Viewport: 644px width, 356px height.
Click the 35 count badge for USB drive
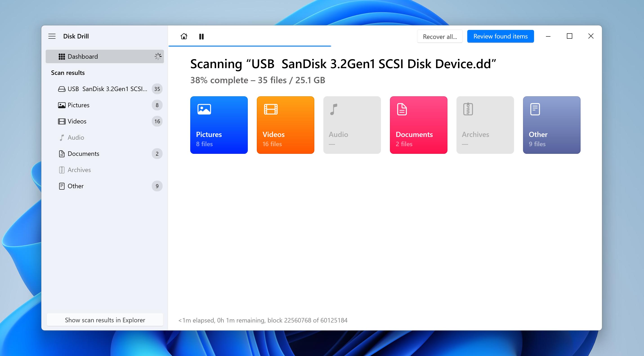click(157, 89)
